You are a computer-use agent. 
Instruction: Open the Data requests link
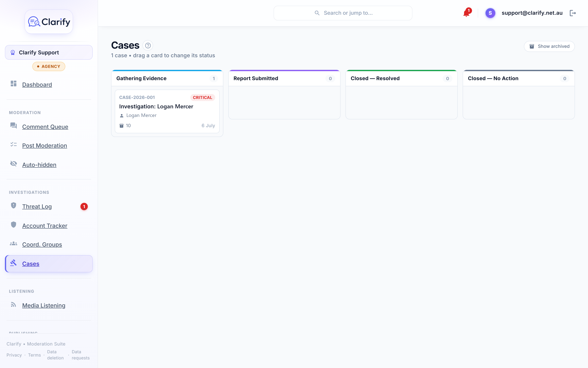tap(81, 355)
